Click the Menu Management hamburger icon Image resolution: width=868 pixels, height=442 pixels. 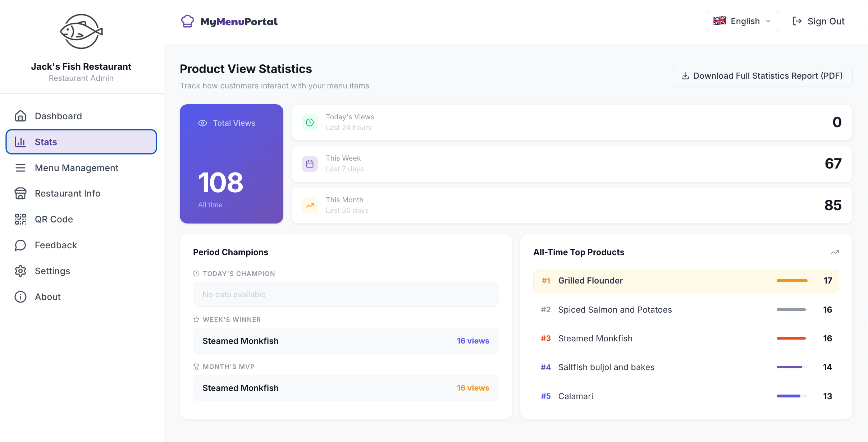20,168
